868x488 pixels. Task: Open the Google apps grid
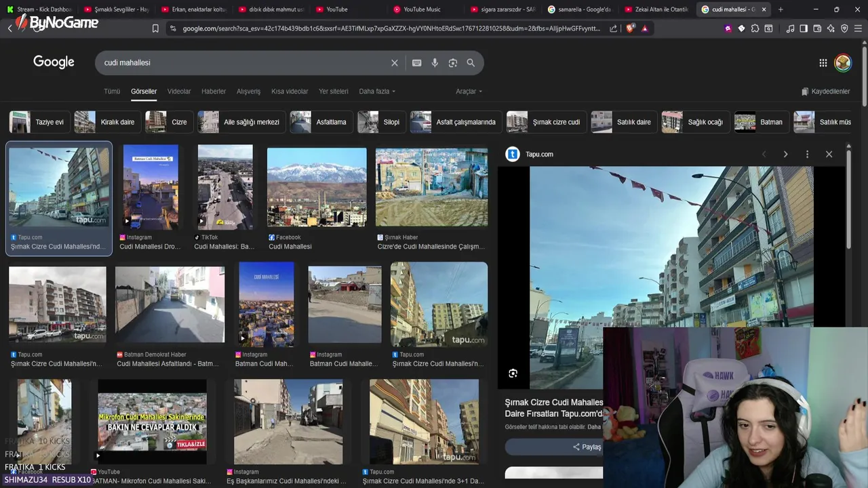tap(823, 63)
